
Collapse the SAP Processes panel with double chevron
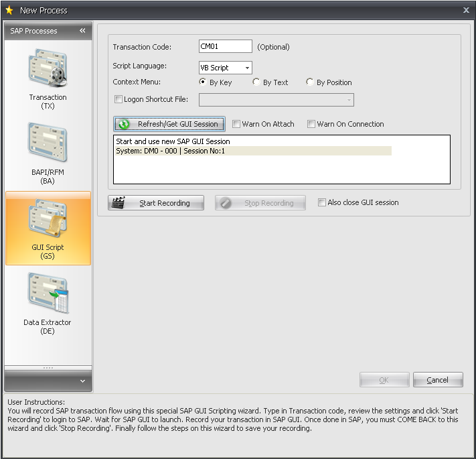pyautogui.click(x=82, y=31)
